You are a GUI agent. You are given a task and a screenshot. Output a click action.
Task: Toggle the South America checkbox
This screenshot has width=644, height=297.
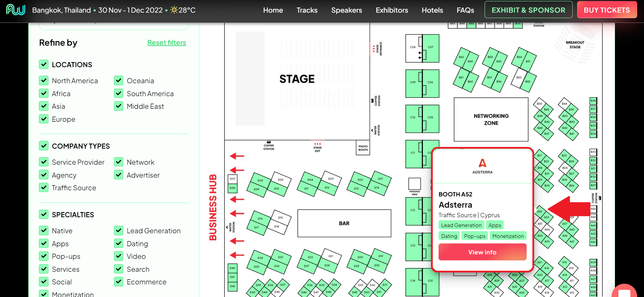tap(118, 93)
